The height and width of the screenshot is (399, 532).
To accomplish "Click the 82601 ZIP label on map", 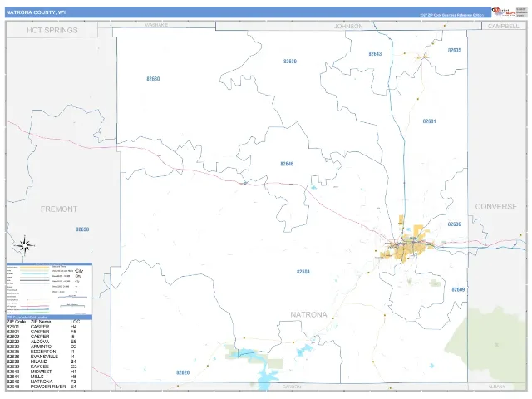I will (x=429, y=121).
